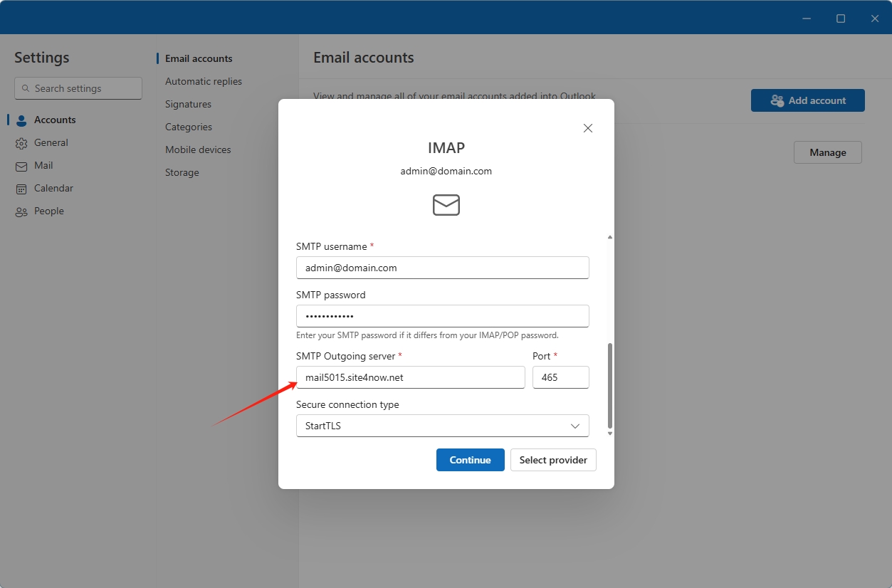Click the Mail envelope icon in sidebar
Screen dimensions: 892x588
[21, 165]
